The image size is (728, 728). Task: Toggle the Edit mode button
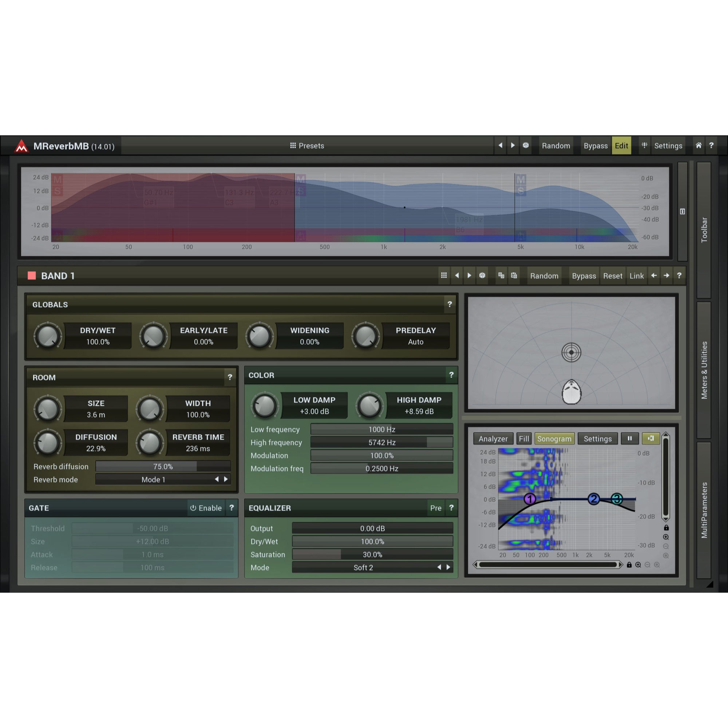[x=621, y=146]
